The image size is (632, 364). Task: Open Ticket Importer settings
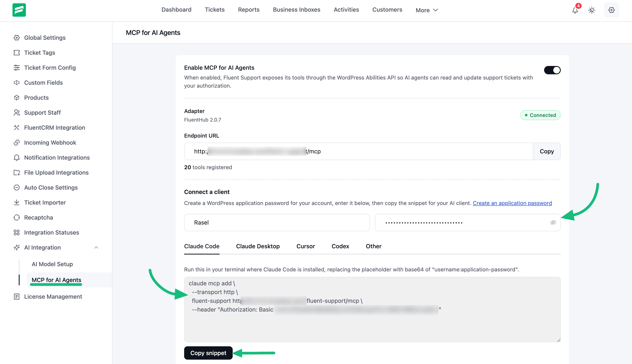[45, 203]
